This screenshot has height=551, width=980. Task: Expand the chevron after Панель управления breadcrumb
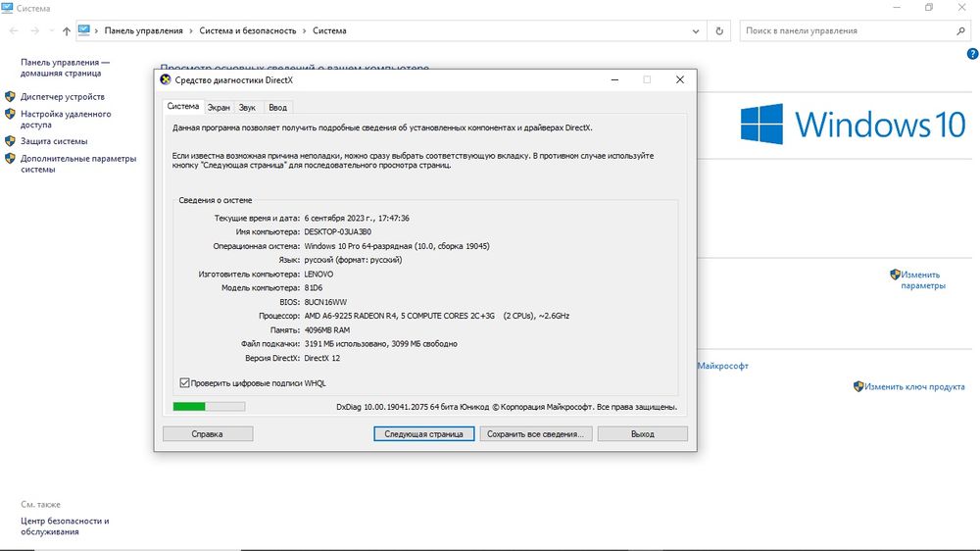191,30
